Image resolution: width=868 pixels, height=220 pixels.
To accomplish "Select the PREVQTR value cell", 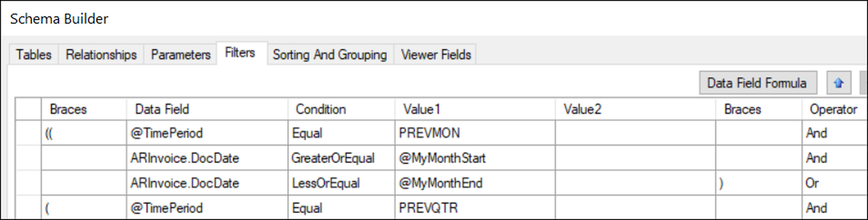I will [475, 208].
